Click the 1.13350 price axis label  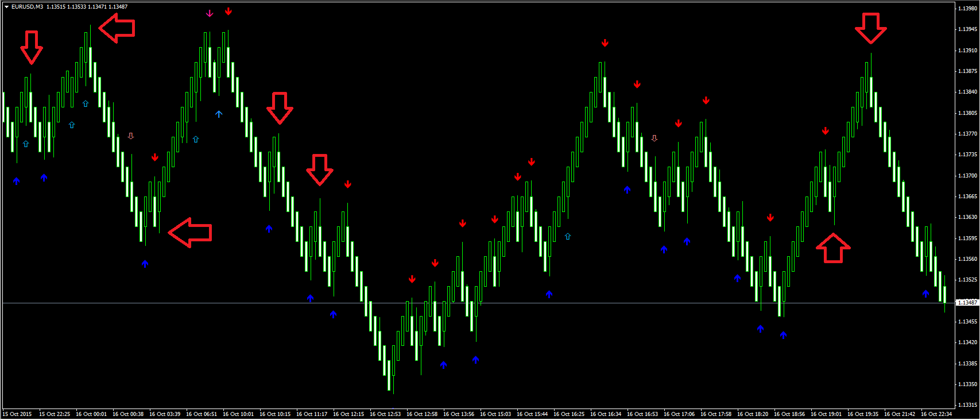point(967,384)
